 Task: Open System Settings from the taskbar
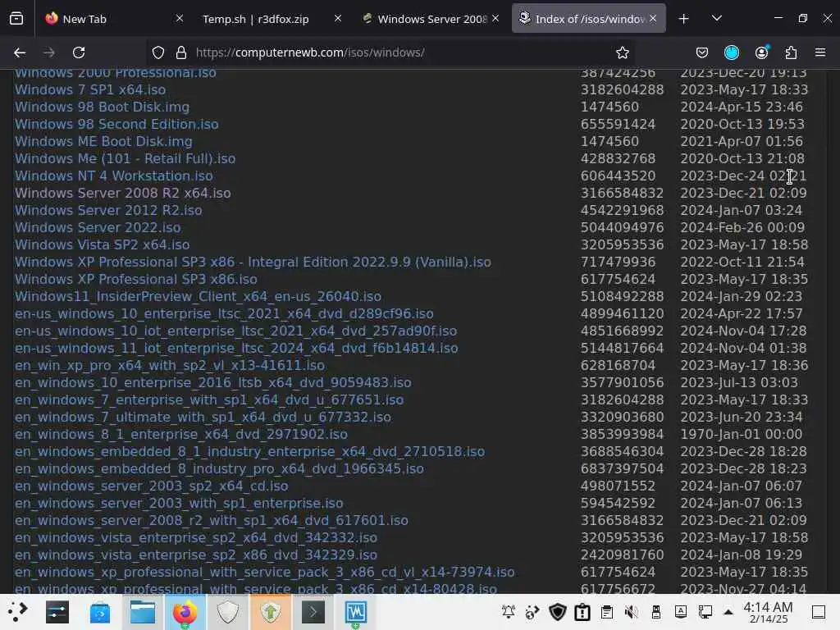(x=57, y=612)
